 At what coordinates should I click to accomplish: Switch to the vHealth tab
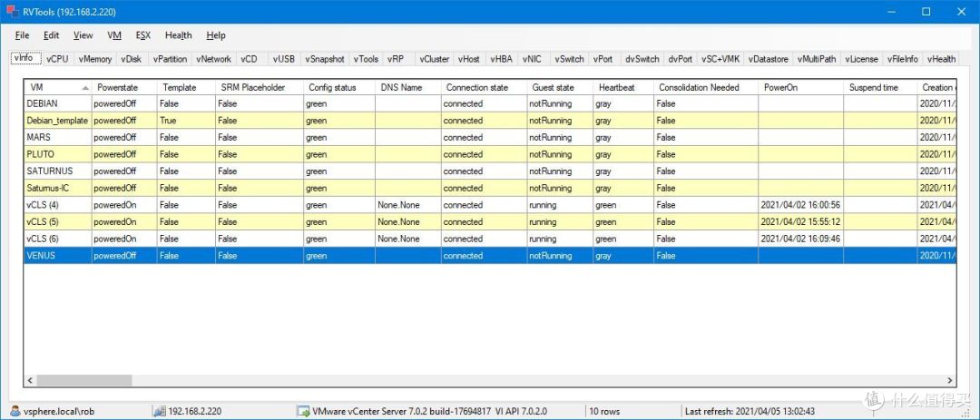(x=941, y=59)
